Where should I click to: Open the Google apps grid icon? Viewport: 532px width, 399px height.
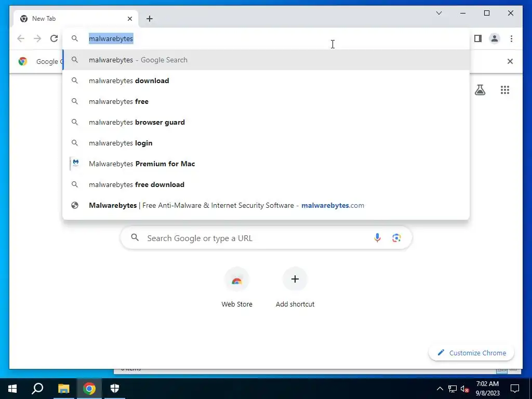(x=505, y=90)
